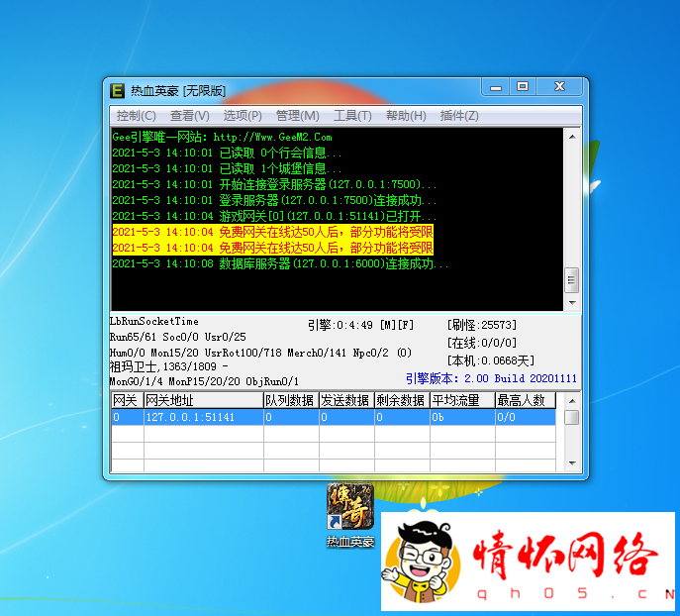Click the 引擎:0:4:49 uptime text

pyautogui.click(x=361, y=325)
